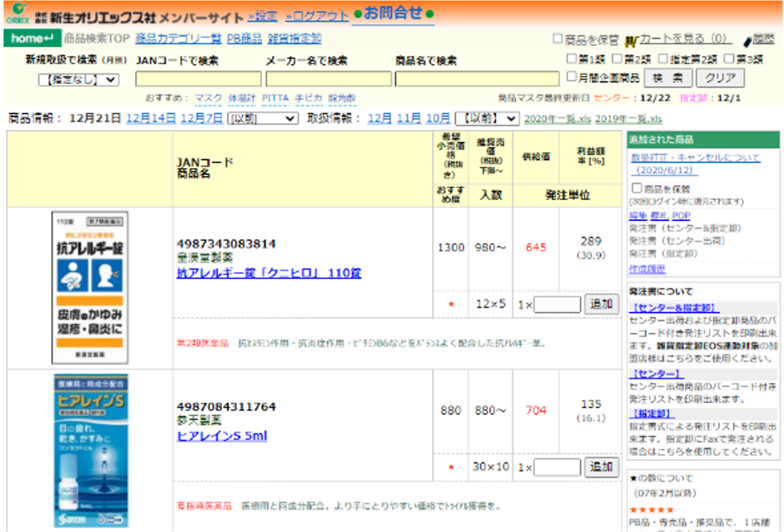Select recommended keyword 体温計
This screenshot has width=784, height=532.
click(242, 99)
